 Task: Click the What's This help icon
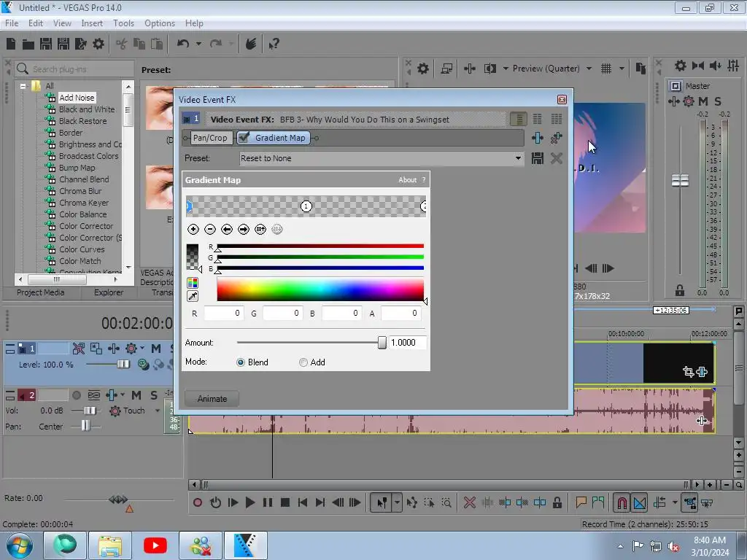(274, 44)
